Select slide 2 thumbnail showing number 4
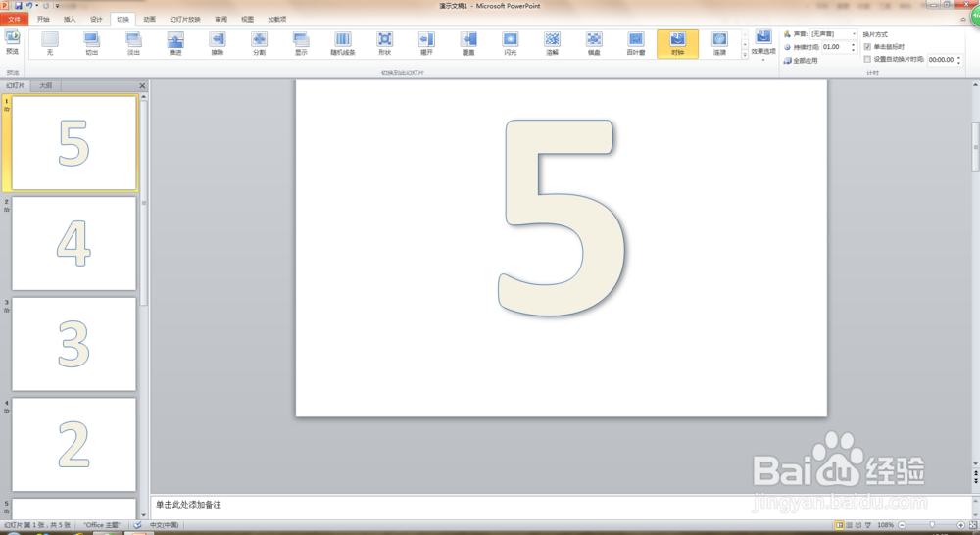The height and width of the screenshot is (535, 980). (x=73, y=243)
